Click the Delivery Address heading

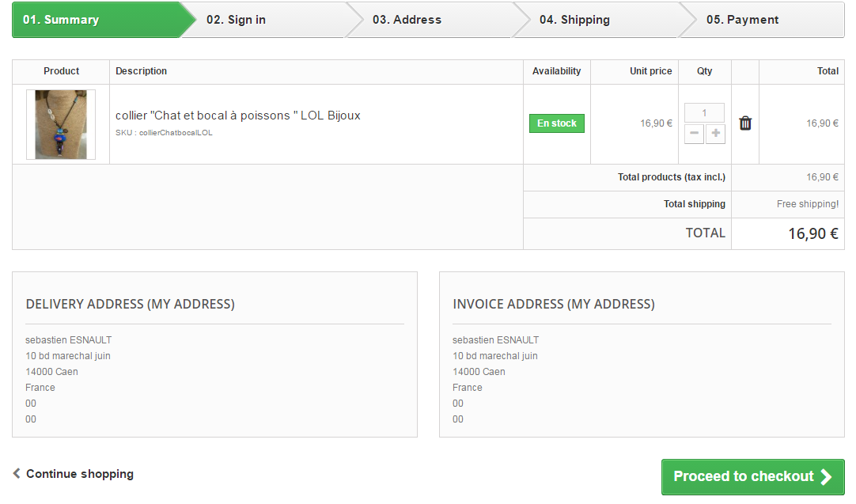click(x=130, y=304)
